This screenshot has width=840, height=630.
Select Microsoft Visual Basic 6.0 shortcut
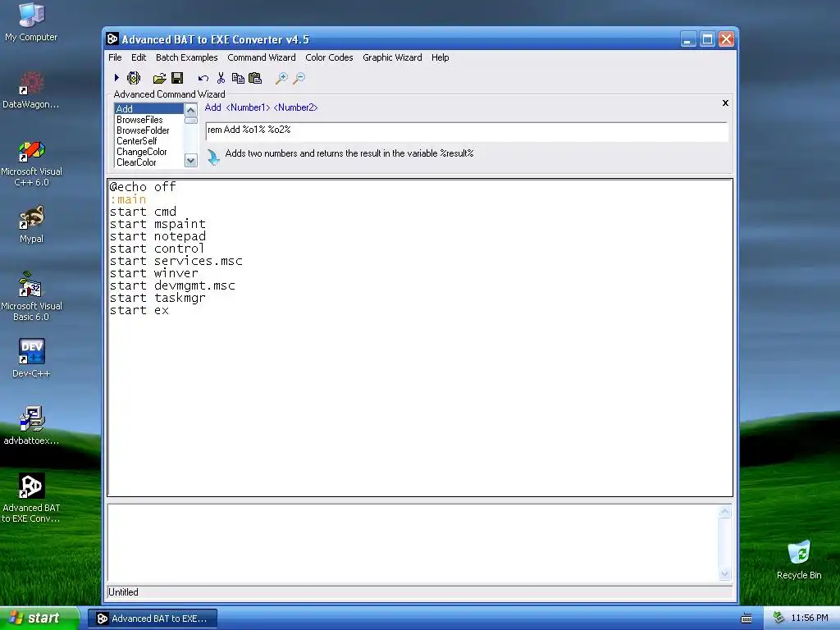point(31,297)
